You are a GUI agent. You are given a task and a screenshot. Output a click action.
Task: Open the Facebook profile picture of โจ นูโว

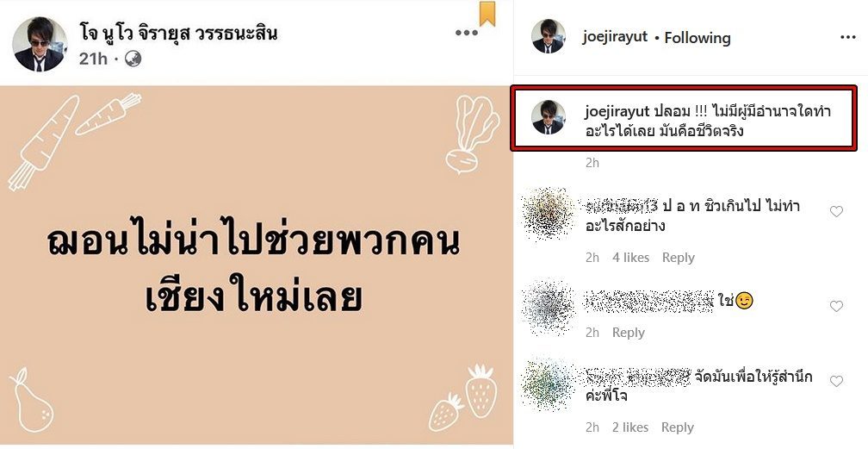coord(40,44)
